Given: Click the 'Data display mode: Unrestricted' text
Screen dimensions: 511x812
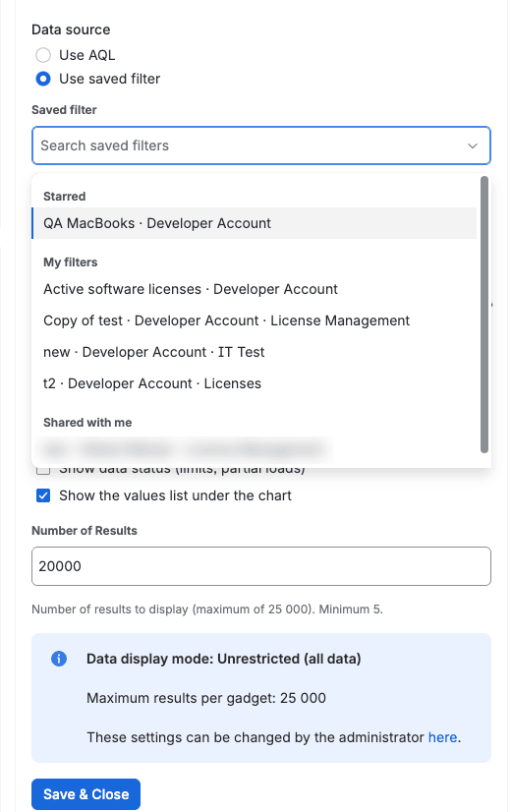Looking at the screenshot, I should tap(224, 659).
